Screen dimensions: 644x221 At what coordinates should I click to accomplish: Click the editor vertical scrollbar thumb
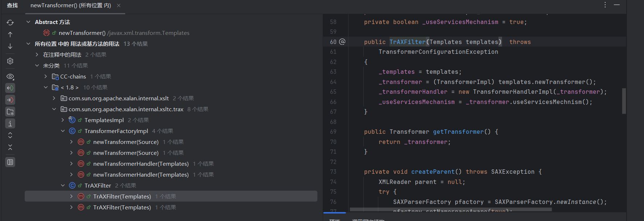coord(624,101)
